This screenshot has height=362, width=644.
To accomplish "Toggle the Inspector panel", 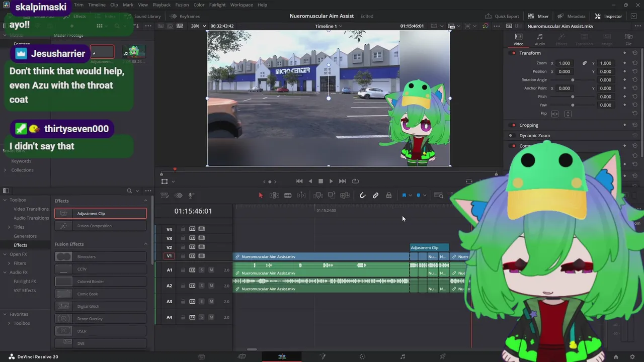I will [x=608, y=16].
